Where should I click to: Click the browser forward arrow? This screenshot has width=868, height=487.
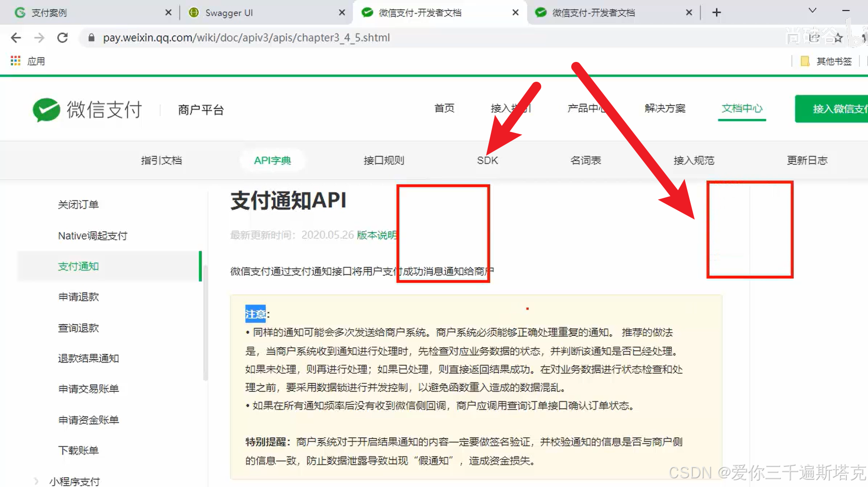[39, 38]
